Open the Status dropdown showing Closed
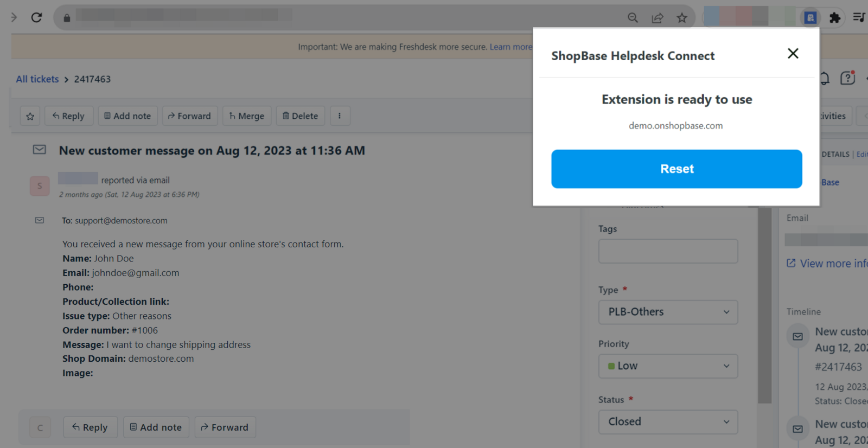This screenshot has width=868, height=448. click(668, 422)
